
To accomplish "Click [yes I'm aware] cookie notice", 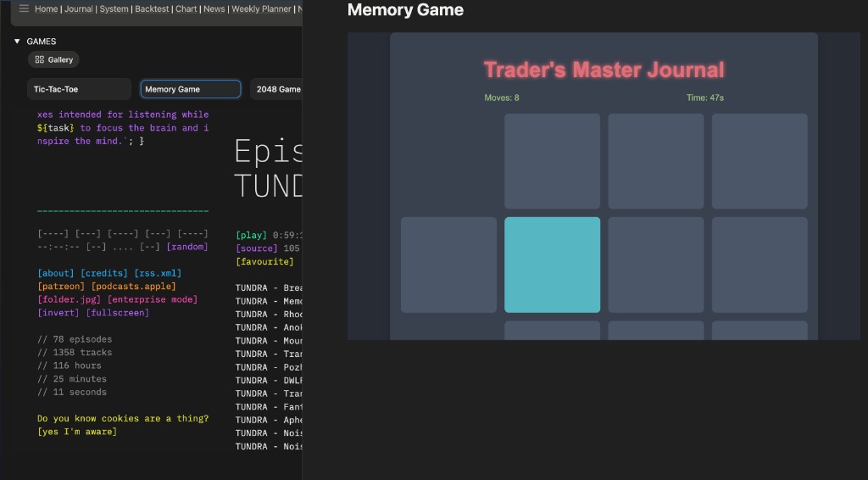I will click(x=77, y=432).
